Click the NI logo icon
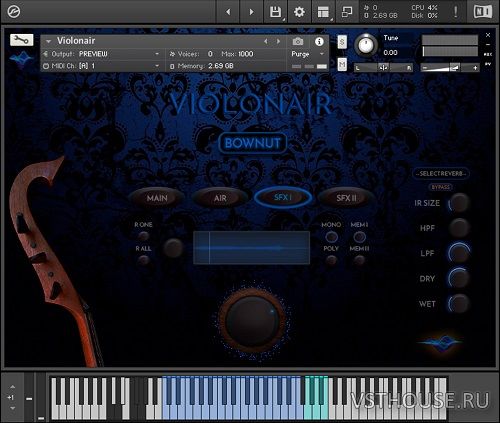 point(483,12)
